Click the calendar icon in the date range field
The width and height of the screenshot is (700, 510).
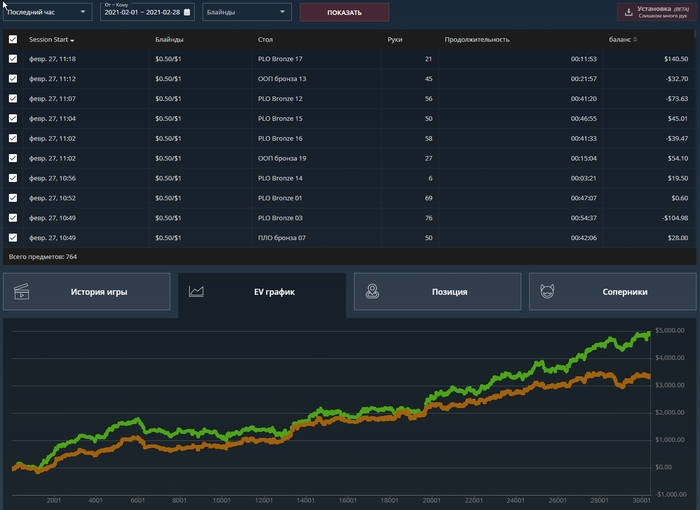point(187,12)
